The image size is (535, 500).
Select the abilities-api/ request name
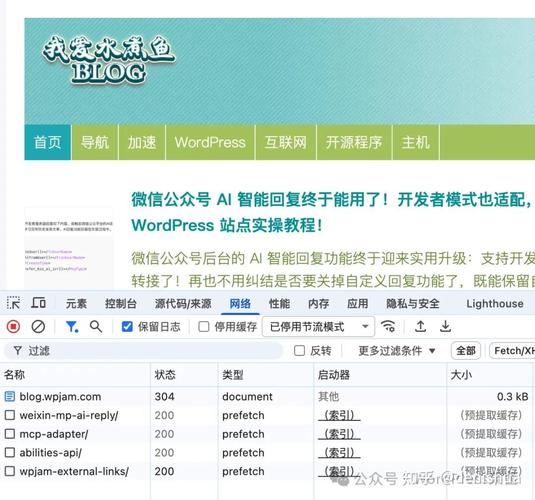(x=50, y=453)
